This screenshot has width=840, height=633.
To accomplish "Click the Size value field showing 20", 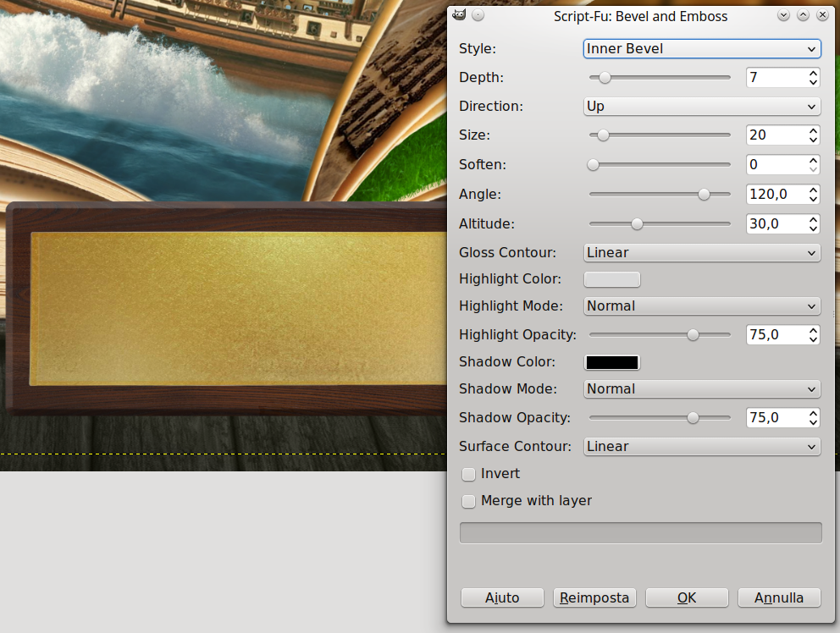I will coord(776,135).
